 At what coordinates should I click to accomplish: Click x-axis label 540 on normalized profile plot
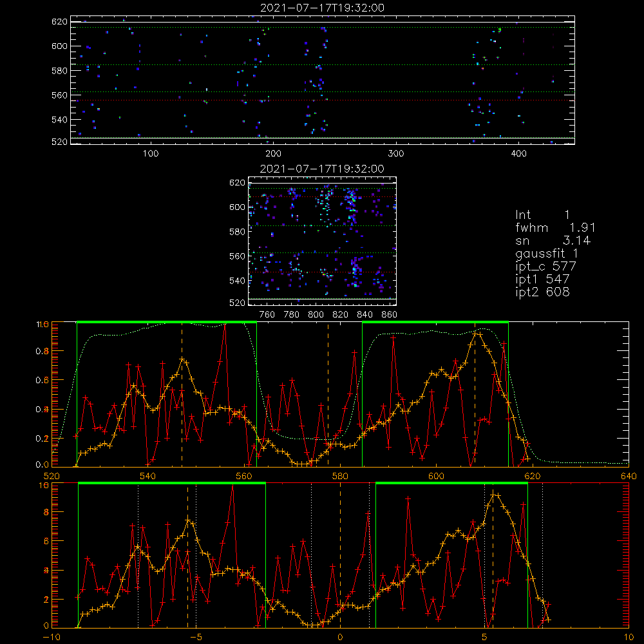148,476
